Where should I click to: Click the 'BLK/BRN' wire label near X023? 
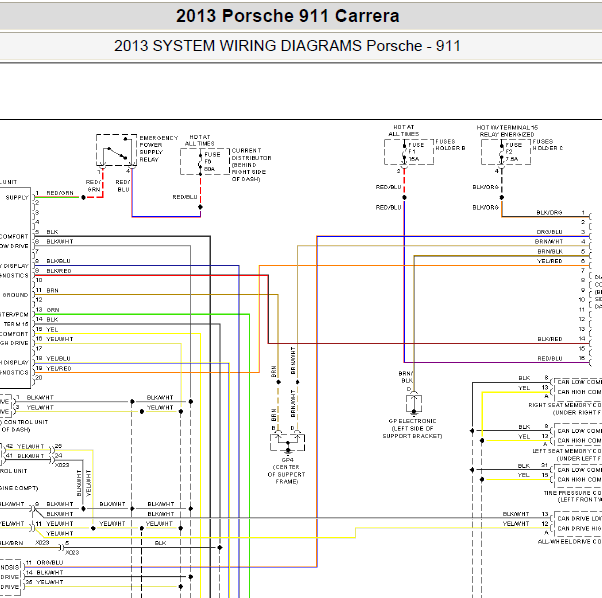[x=12, y=543]
